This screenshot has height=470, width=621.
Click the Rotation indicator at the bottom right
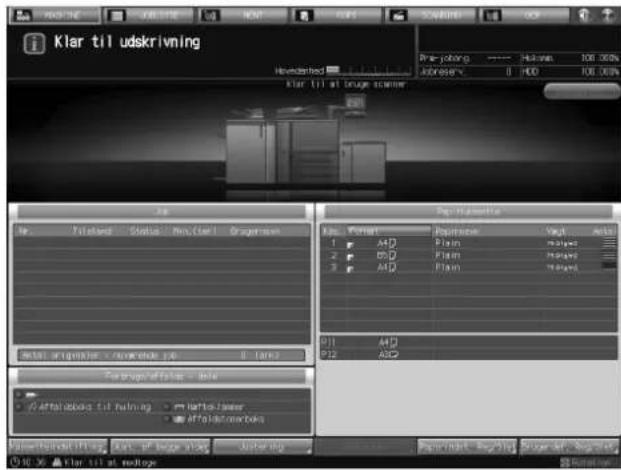pyautogui.click(x=586, y=462)
